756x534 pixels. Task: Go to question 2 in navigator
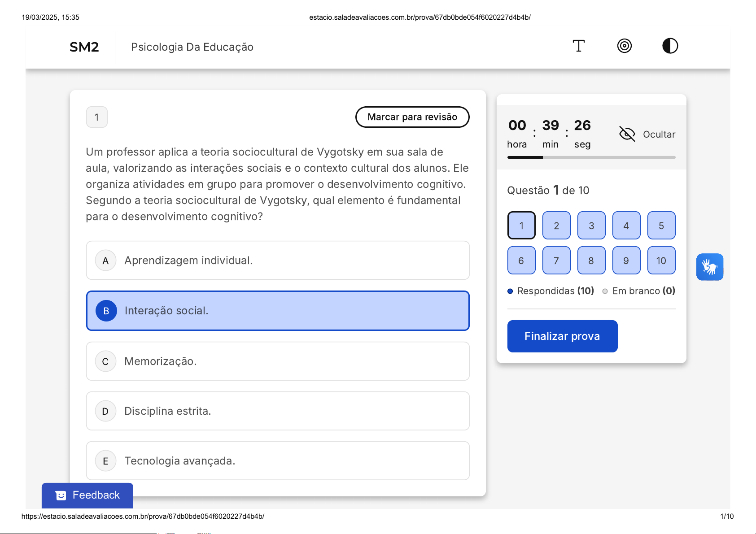pos(556,226)
